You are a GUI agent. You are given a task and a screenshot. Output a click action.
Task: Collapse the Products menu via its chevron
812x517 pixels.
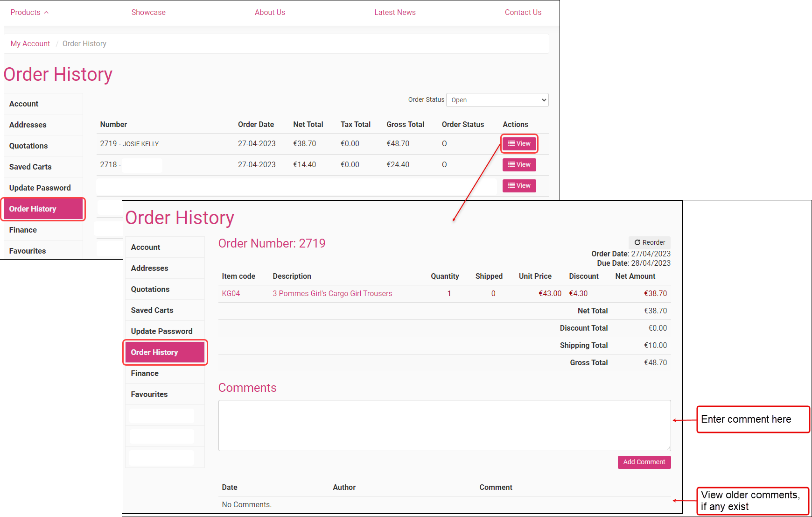click(x=46, y=12)
